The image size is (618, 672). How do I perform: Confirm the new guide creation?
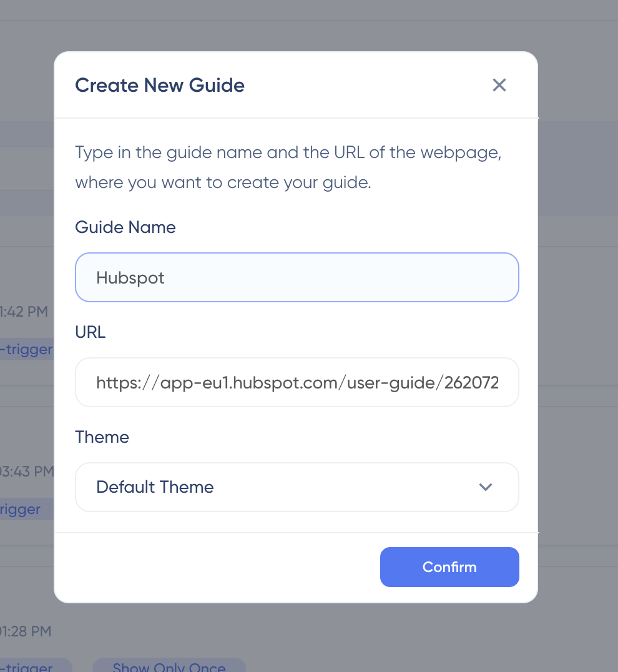click(x=449, y=566)
